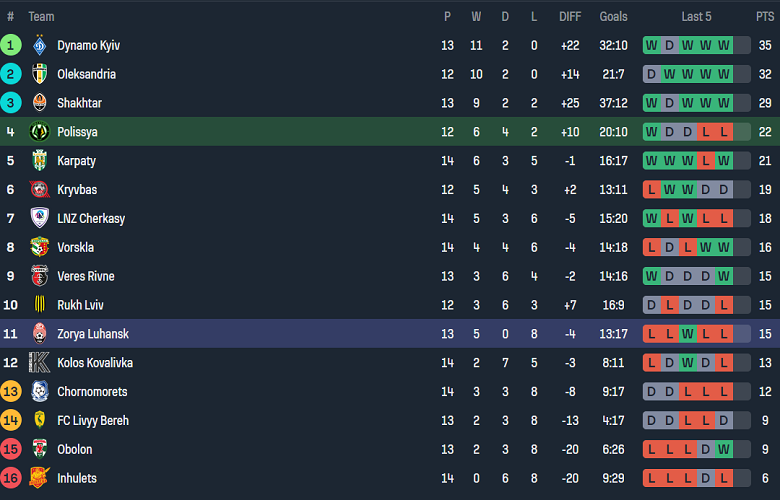Click the Karpaty club logo
Image resolution: width=780 pixels, height=500 pixels.
[x=40, y=161]
